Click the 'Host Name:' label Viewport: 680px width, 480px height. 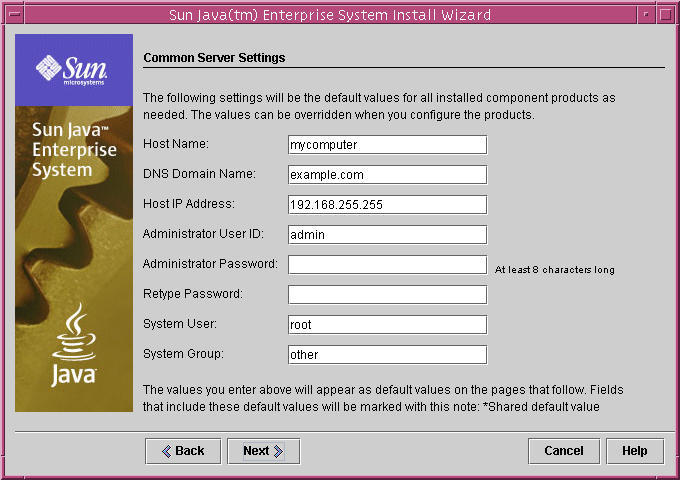coord(176,144)
